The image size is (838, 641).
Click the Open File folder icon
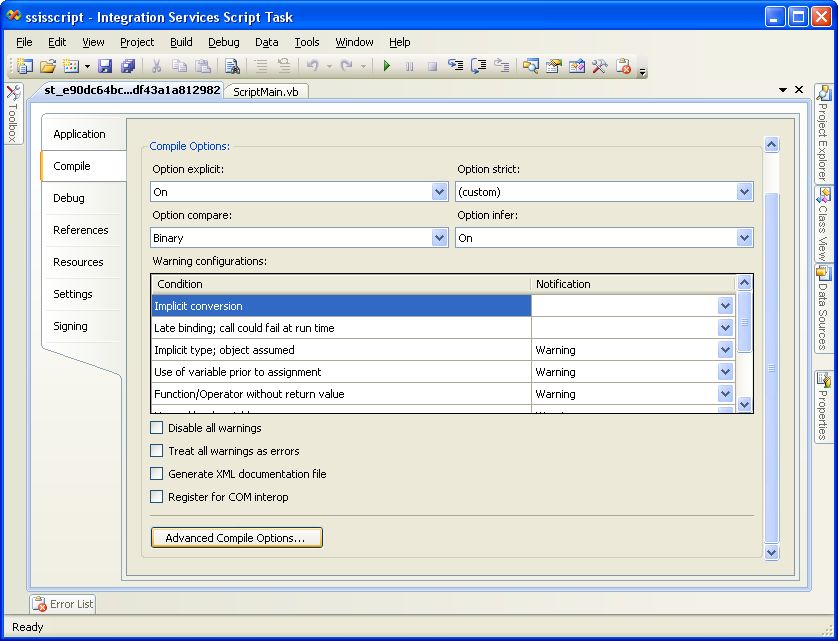click(x=47, y=67)
